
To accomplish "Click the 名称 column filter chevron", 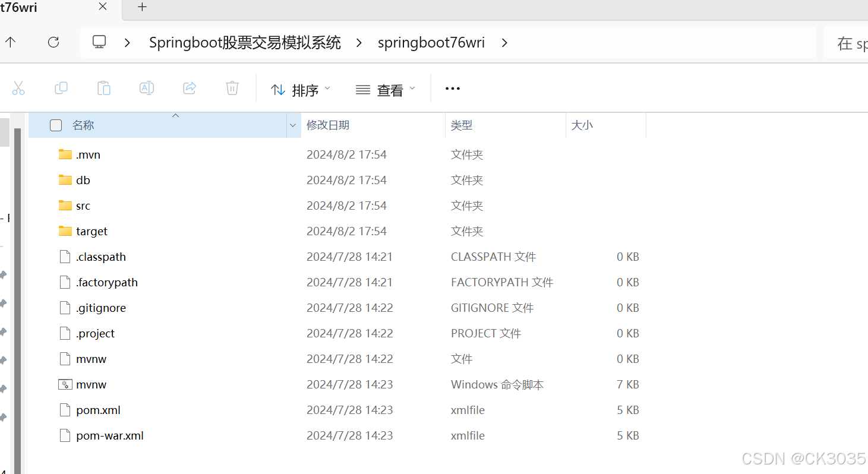I will point(293,125).
